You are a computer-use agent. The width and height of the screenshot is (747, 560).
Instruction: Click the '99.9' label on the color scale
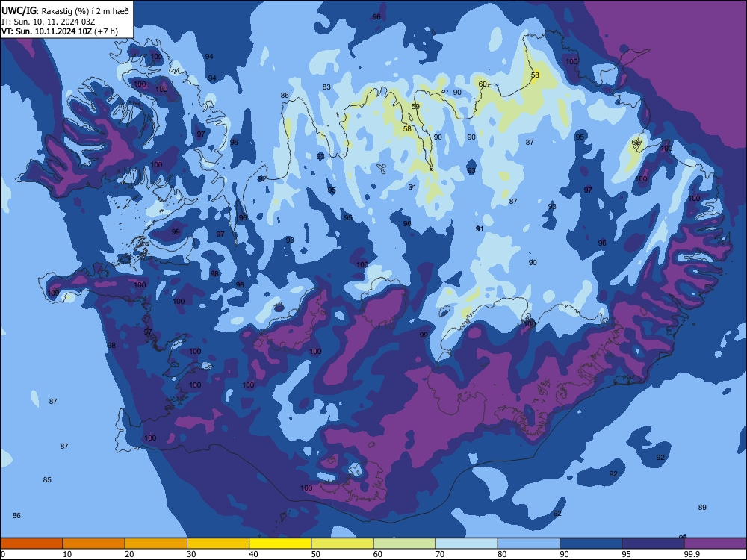(692, 554)
